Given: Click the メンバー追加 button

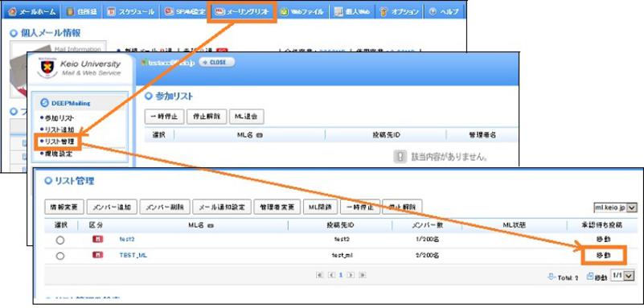Looking at the screenshot, I should tap(112, 207).
